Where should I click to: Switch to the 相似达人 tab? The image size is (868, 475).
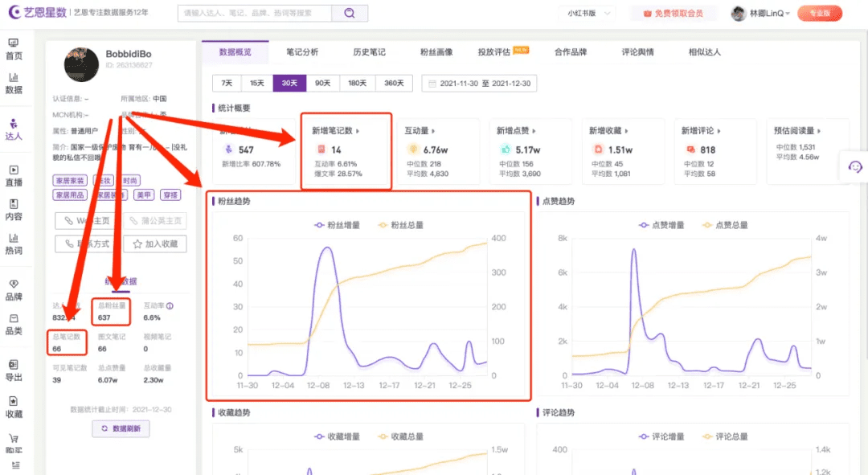(705, 52)
